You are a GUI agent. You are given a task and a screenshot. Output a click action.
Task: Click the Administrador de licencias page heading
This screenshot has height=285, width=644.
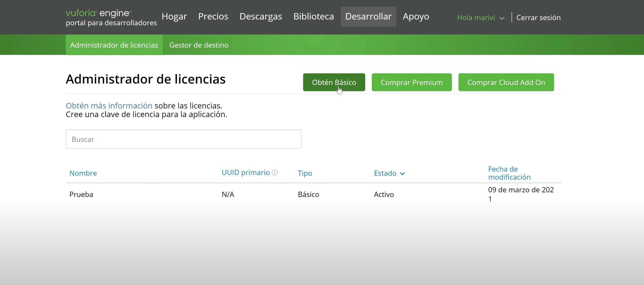click(x=146, y=79)
